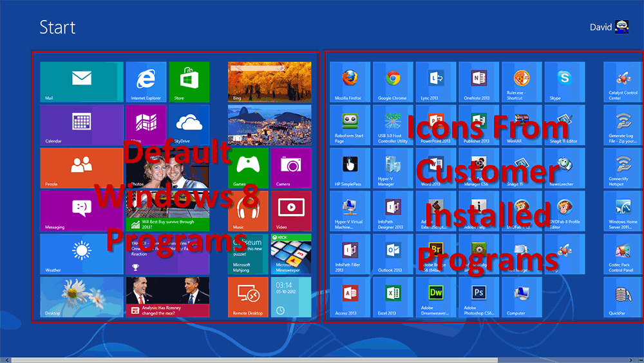Open OneNote 2013 tile
Screen dimensions: 644x363
pos(479,82)
